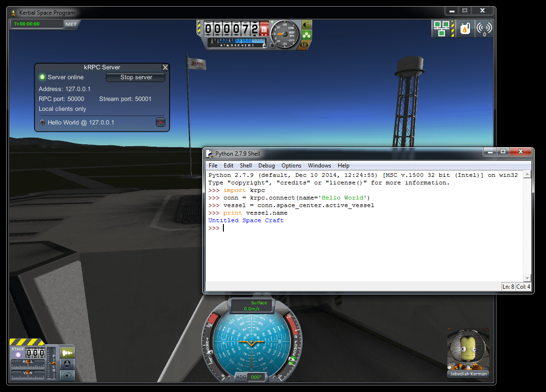Image resolution: width=546 pixels, height=392 pixels.
Task: Click the antenna signal icon
Action: (x=484, y=29)
